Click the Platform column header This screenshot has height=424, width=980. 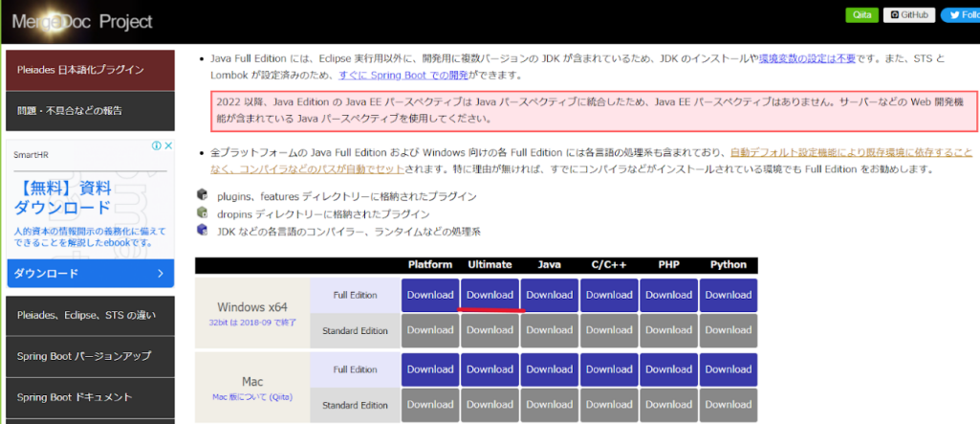pos(430,264)
